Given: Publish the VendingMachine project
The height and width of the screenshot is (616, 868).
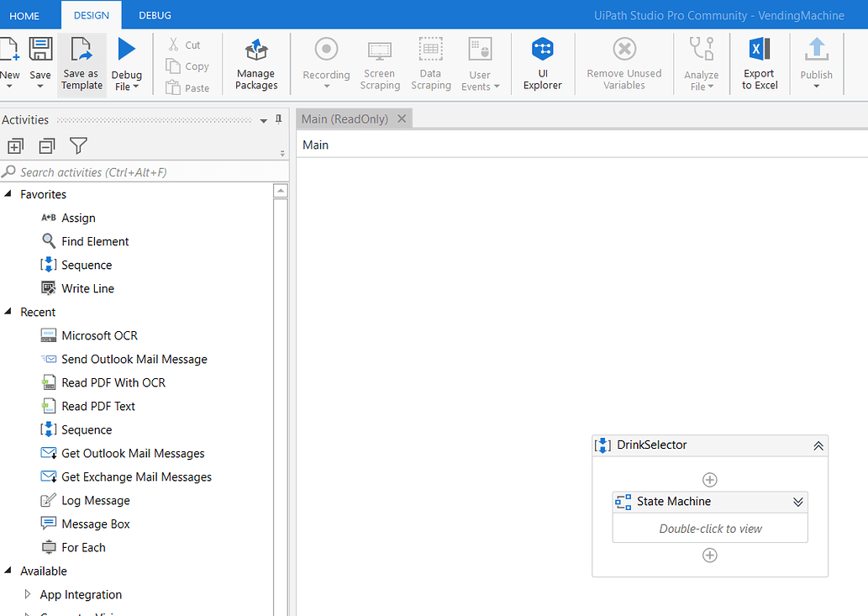Looking at the screenshot, I should pyautogui.click(x=815, y=63).
